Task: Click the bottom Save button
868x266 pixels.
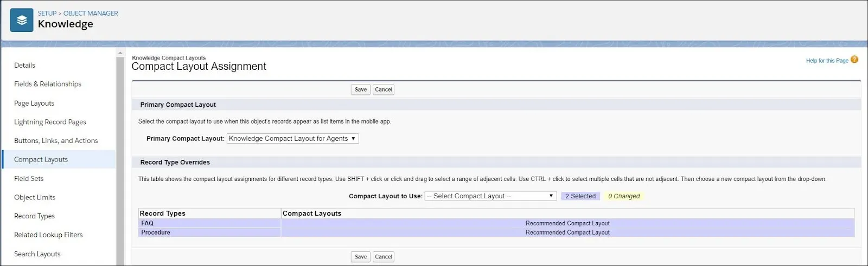Action: [361, 257]
